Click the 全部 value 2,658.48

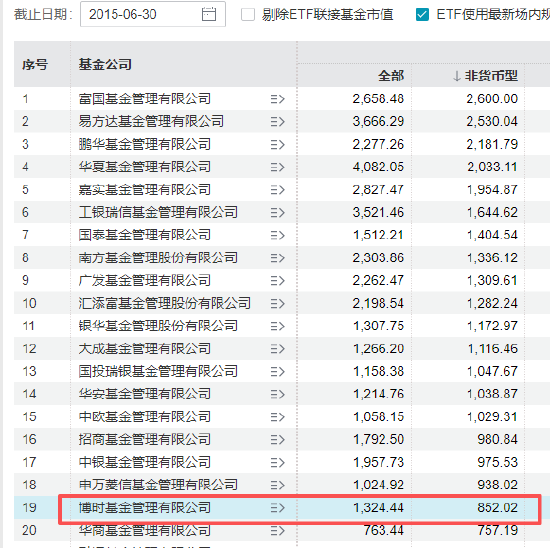(x=378, y=99)
